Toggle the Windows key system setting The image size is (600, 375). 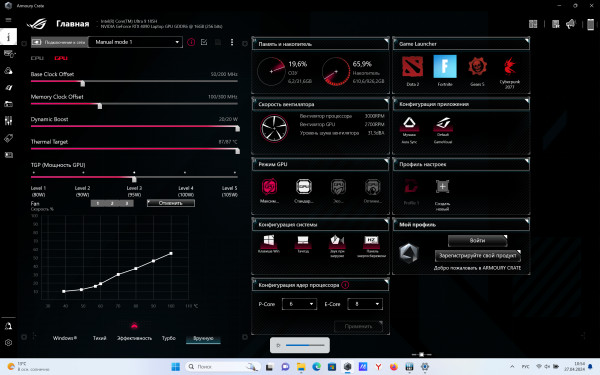[x=269, y=241]
